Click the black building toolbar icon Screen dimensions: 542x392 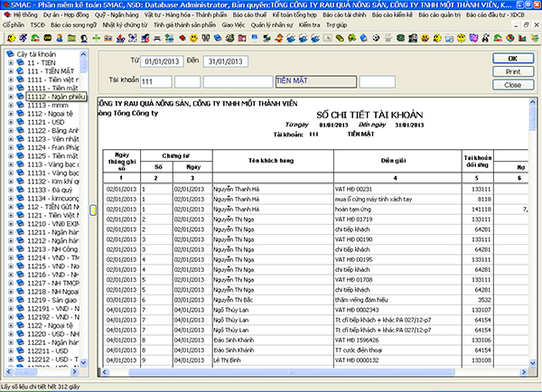[x=413, y=38]
